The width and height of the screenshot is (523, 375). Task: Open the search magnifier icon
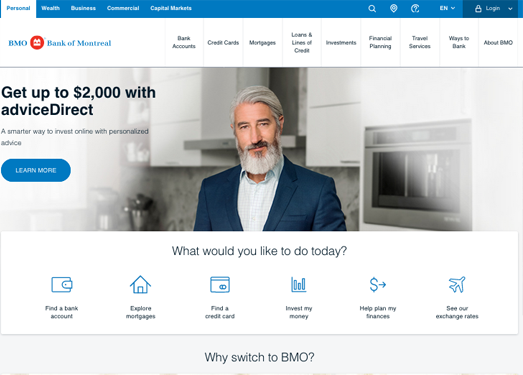click(x=372, y=9)
